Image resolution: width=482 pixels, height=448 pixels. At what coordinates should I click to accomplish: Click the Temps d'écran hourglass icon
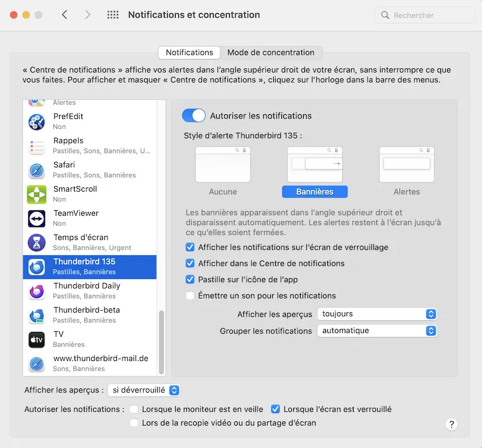point(37,243)
